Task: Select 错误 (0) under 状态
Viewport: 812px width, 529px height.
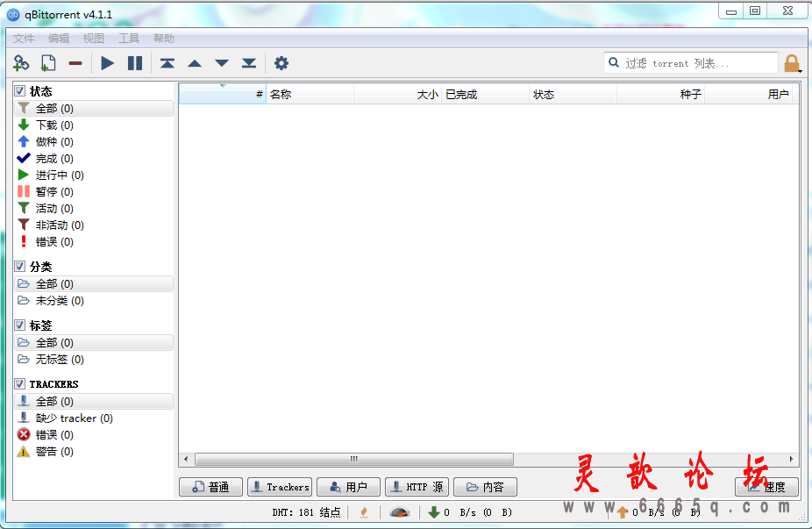Action: (94, 241)
